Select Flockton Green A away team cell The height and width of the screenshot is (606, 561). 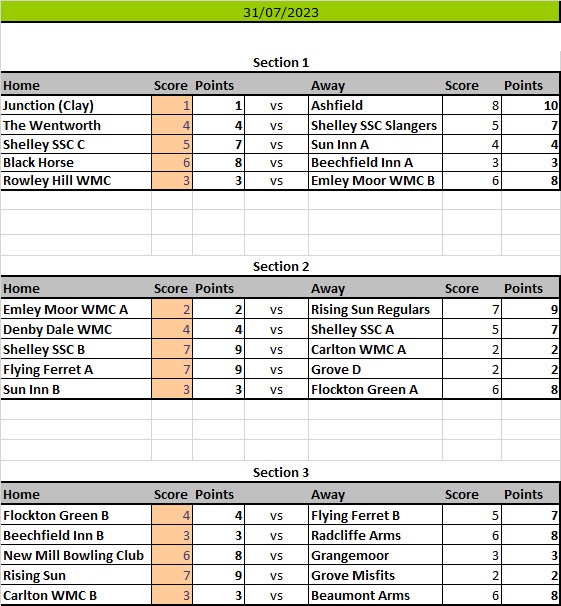coord(375,389)
